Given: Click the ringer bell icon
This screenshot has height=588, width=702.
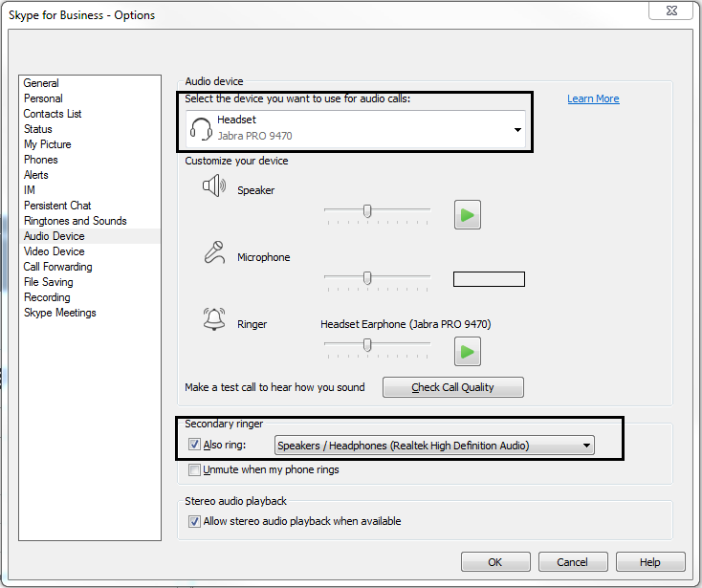Looking at the screenshot, I should pos(214,319).
